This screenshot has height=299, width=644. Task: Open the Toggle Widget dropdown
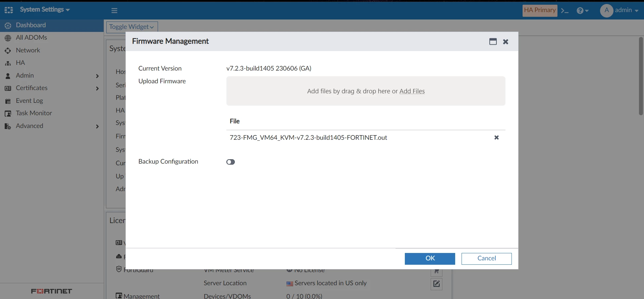click(x=132, y=27)
